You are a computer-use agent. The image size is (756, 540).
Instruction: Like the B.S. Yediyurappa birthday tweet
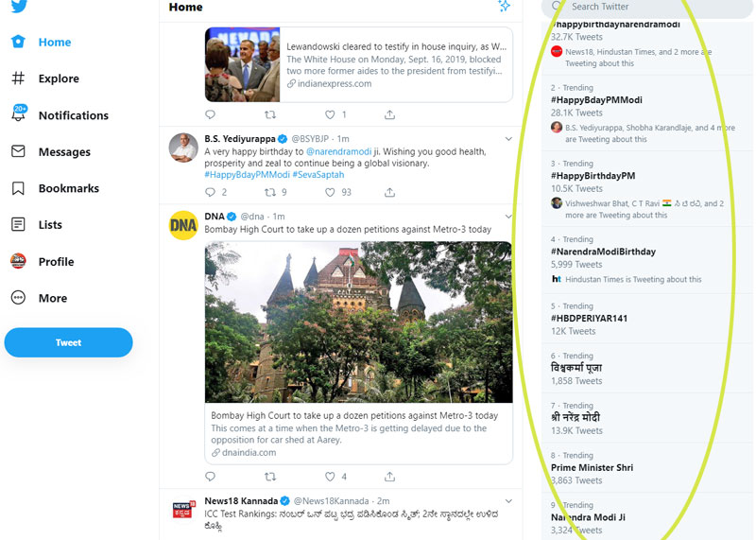click(330, 192)
